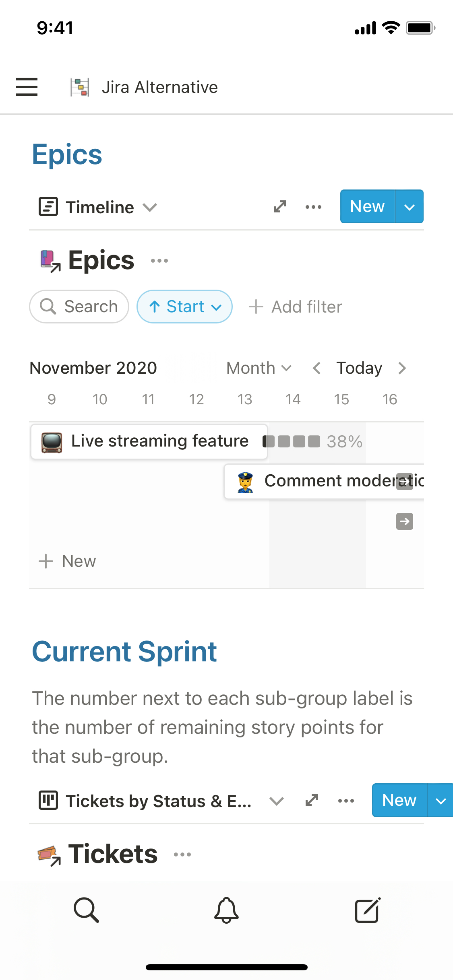453x980 pixels.
Task: Open the hamburger sidebar menu
Action: click(27, 87)
